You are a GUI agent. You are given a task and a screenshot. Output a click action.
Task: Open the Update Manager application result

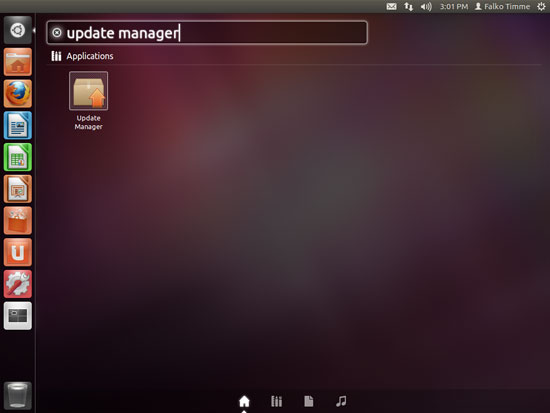click(x=88, y=101)
